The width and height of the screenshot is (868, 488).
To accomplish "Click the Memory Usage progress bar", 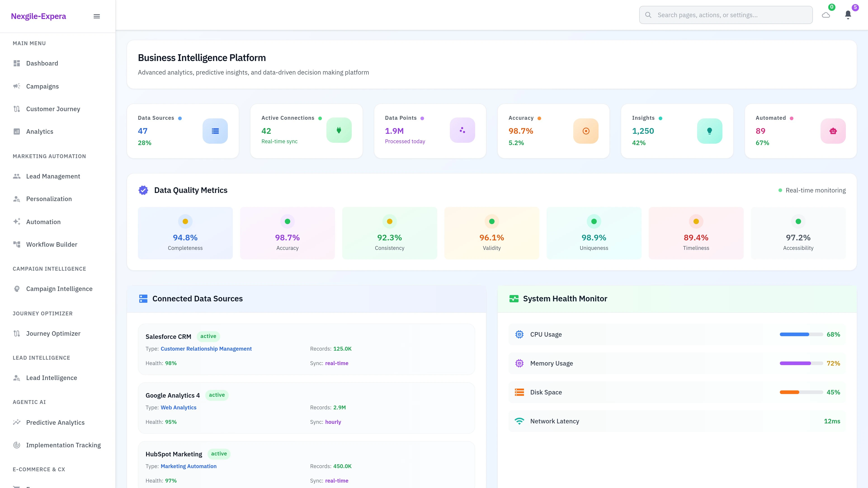I will tap(801, 363).
